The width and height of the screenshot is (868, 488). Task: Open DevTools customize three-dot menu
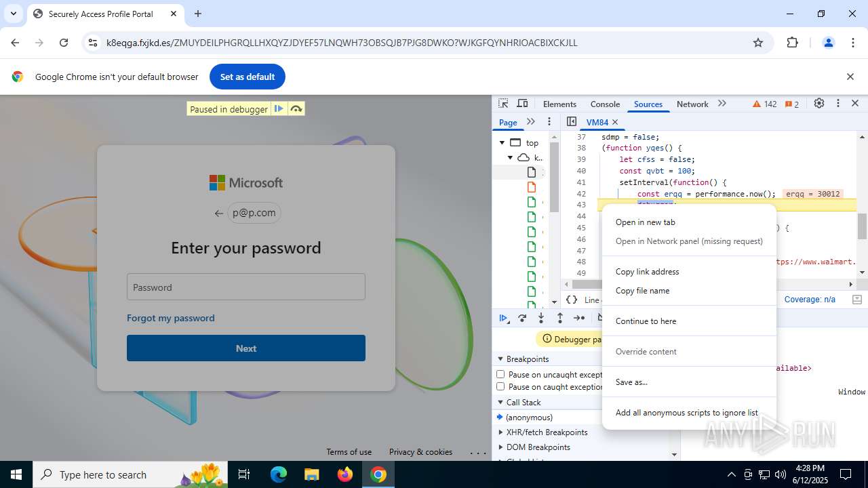pos(838,104)
